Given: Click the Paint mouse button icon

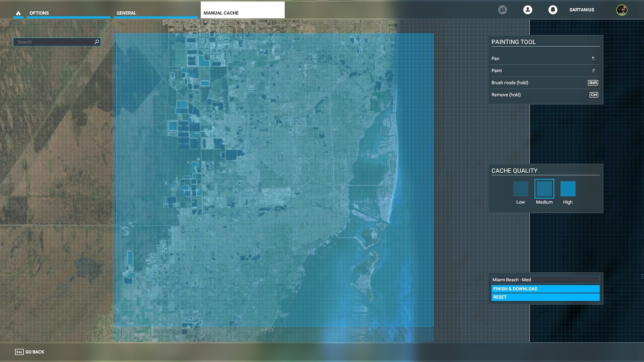Looking at the screenshot, I should [593, 71].
